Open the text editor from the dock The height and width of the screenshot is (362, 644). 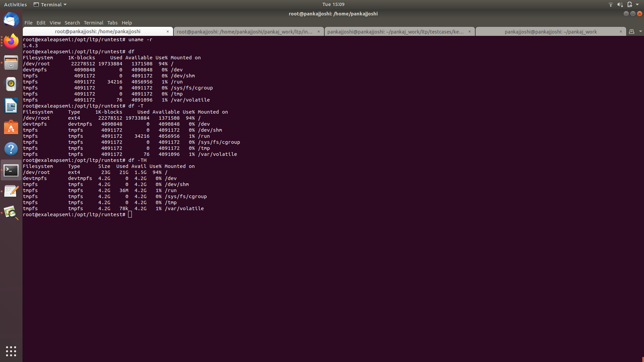[11, 191]
